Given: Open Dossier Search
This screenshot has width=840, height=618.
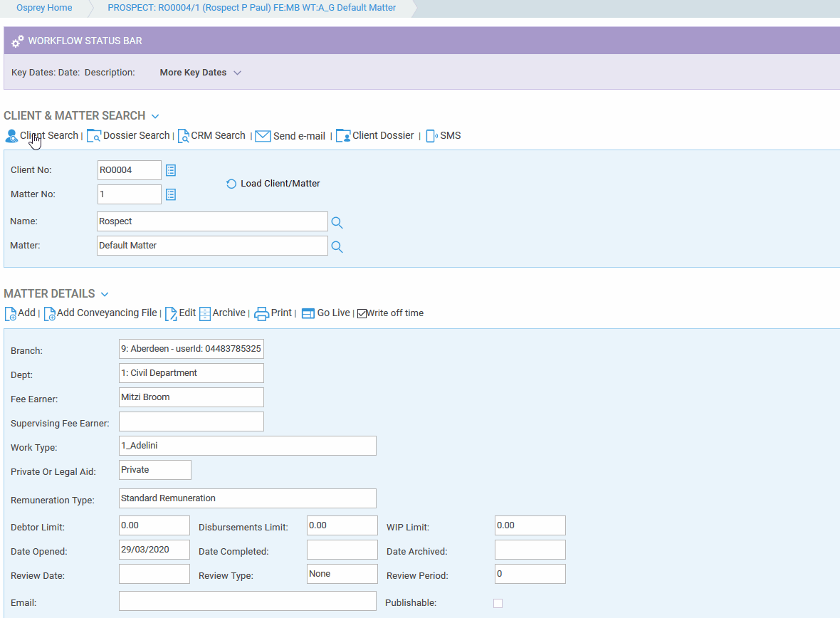Looking at the screenshot, I should [x=137, y=135].
